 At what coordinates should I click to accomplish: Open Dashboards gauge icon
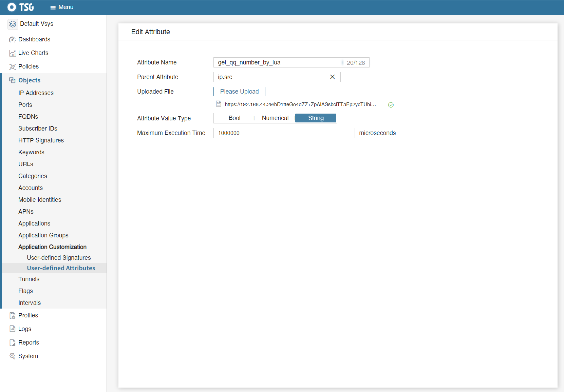tap(12, 40)
